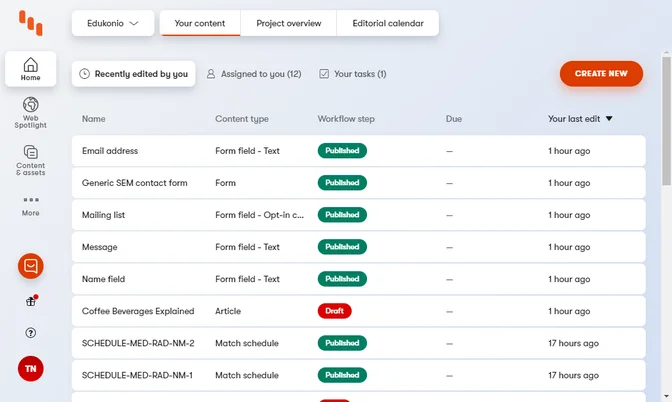This screenshot has height=402, width=672.
Task: Open the gift what's new icon
Action: pos(31,301)
